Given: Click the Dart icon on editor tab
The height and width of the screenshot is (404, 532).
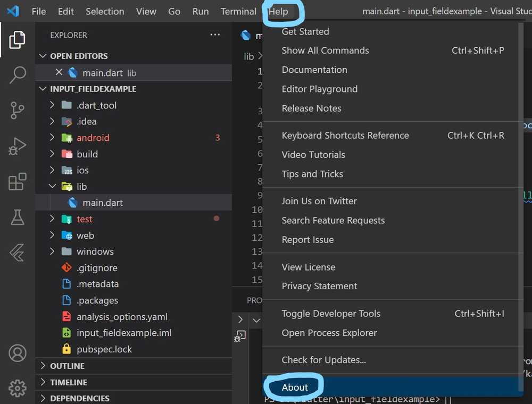Looking at the screenshot, I should [245, 35].
